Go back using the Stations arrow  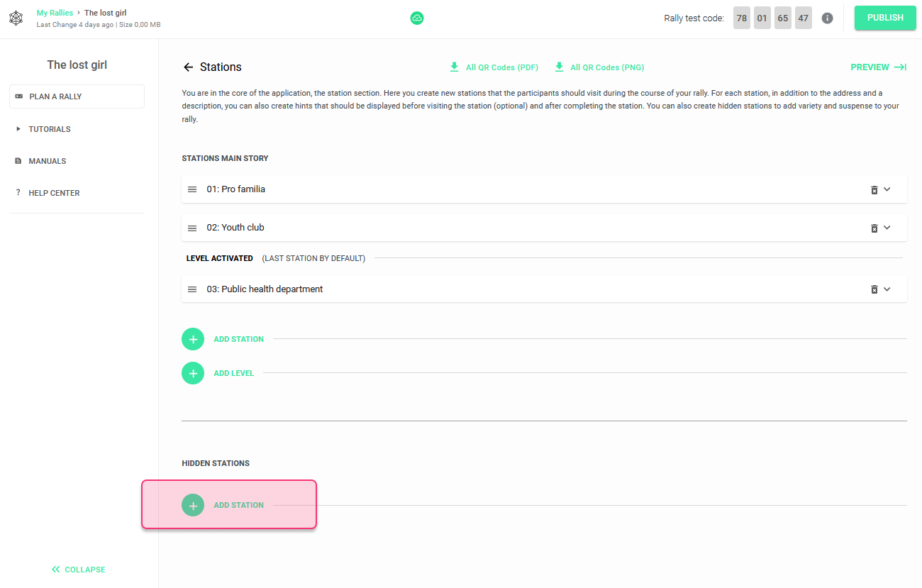tap(188, 67)
